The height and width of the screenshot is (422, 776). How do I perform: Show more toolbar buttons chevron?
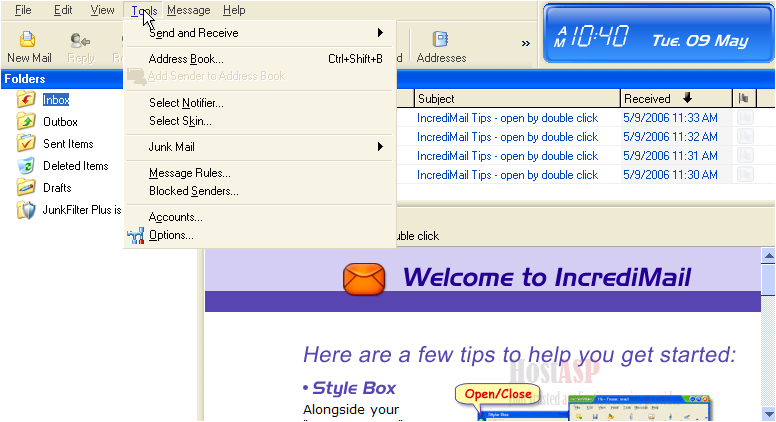click(x=526, y=44)
